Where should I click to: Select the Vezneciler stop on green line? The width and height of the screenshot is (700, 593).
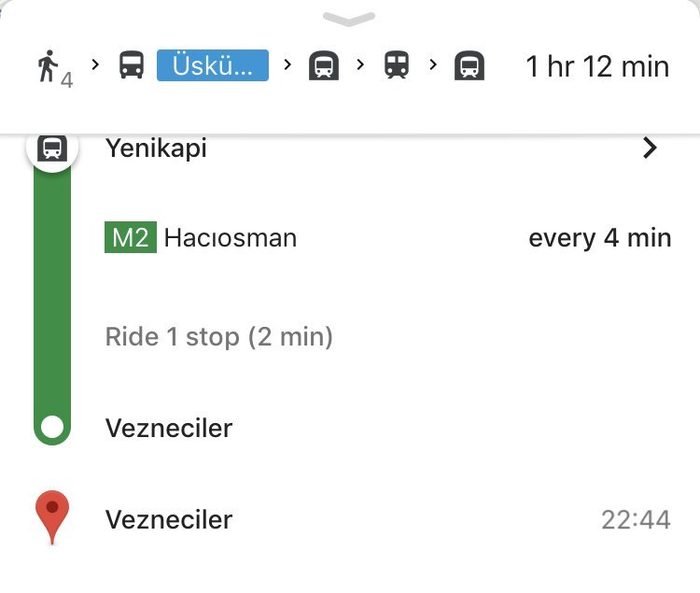point(169,428)
